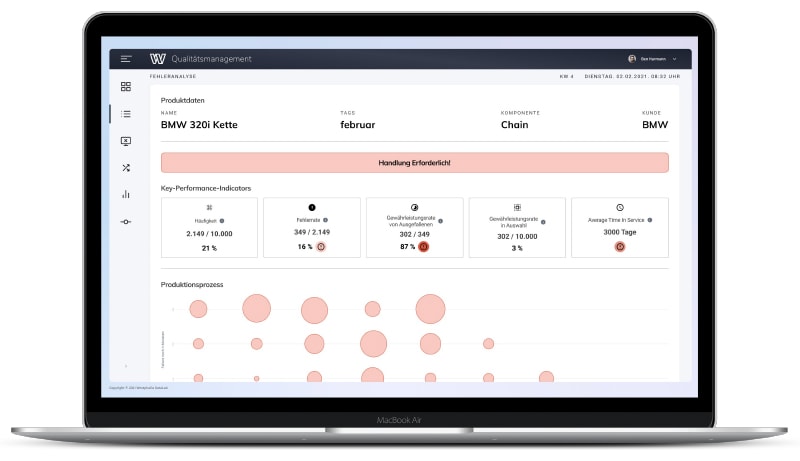
Task: Click the Häufigkeit card icon
Action: [x=209, y=208]
